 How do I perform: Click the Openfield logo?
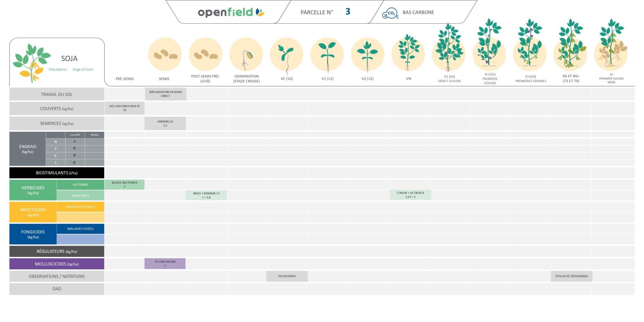(231, 13)
